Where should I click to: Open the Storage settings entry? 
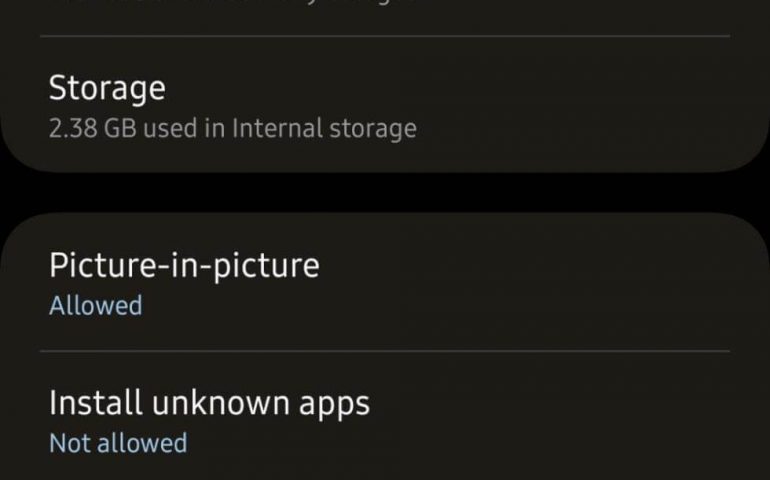click(x=385, y=106)
